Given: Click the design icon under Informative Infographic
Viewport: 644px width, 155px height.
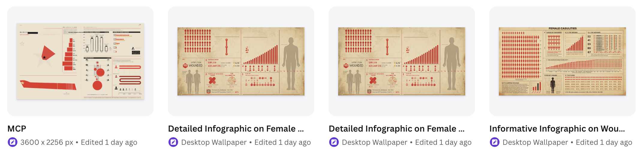Looking at the screenshot, I should pos(494,142).
